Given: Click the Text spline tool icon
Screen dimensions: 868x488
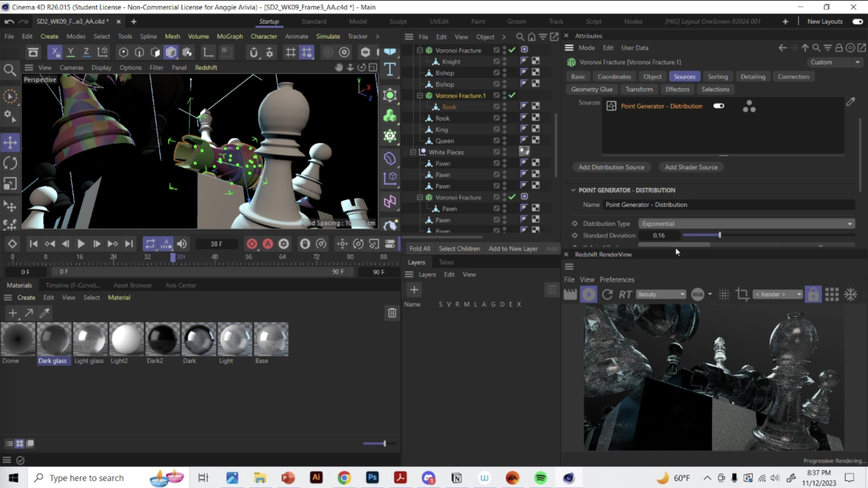Looking at the screenshot, I should click(x=390, y=69).
